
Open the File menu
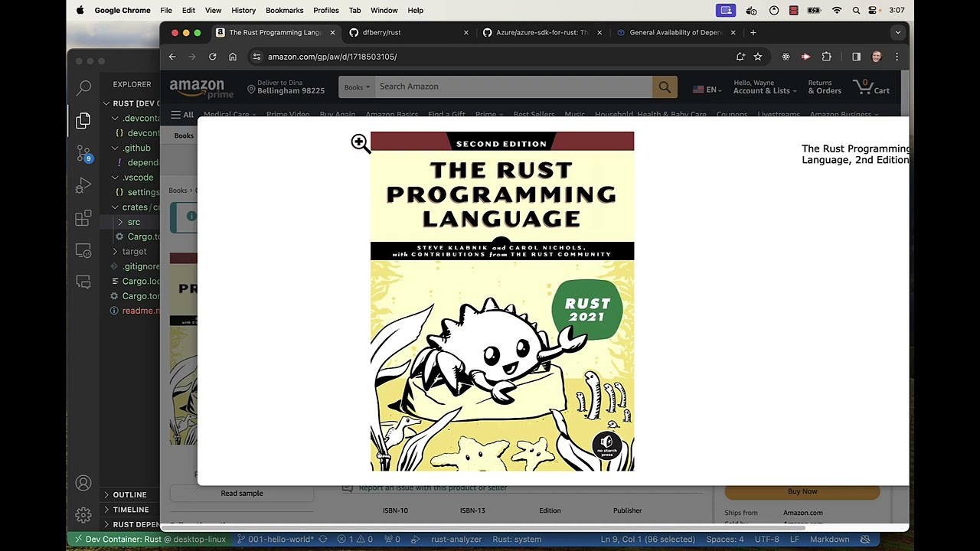[x=166, y=11]
